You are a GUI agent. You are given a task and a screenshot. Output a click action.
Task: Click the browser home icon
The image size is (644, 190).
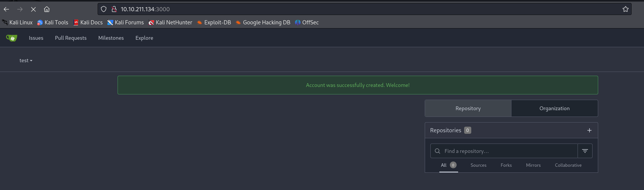47,9
